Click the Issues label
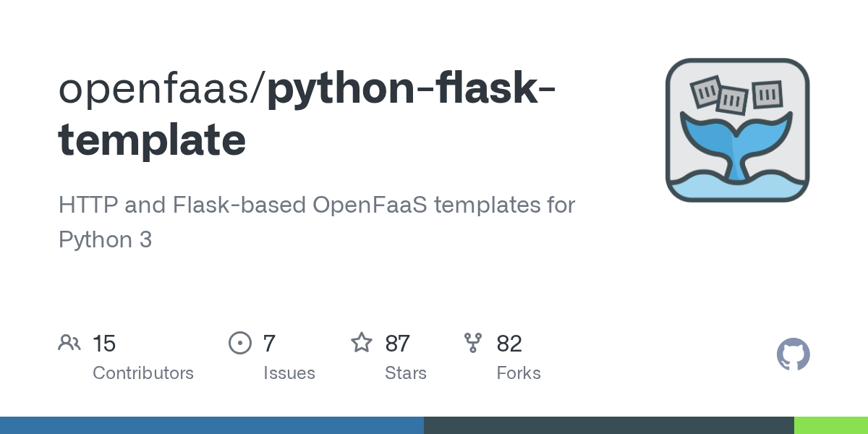 (x=289, y=373)
